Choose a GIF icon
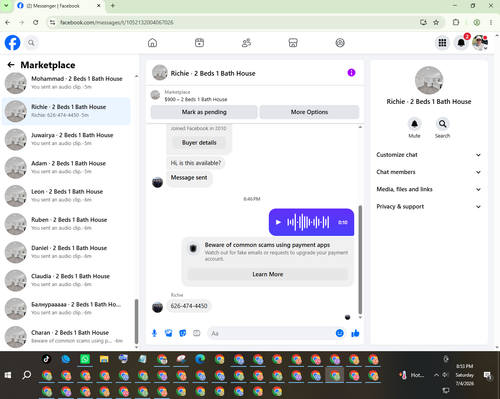The image size is (500, 399). coord(197,333)
